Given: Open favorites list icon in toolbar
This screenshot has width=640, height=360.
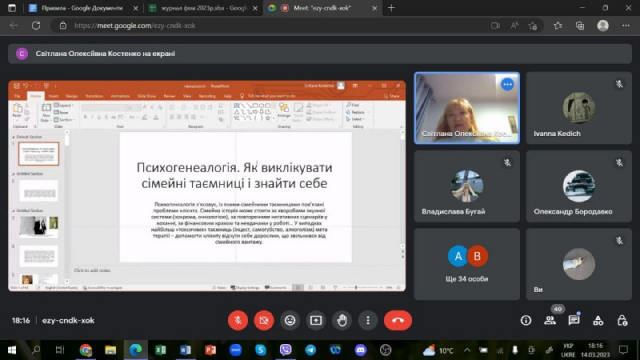Looking at the screenshot, I should click(x=558, y=26).
